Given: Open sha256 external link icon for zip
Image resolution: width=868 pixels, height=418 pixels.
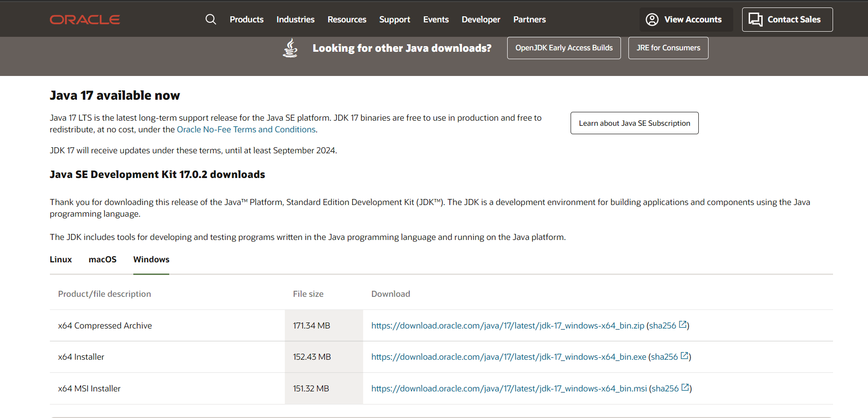Looking at the screenshot, I should point(683,325).
